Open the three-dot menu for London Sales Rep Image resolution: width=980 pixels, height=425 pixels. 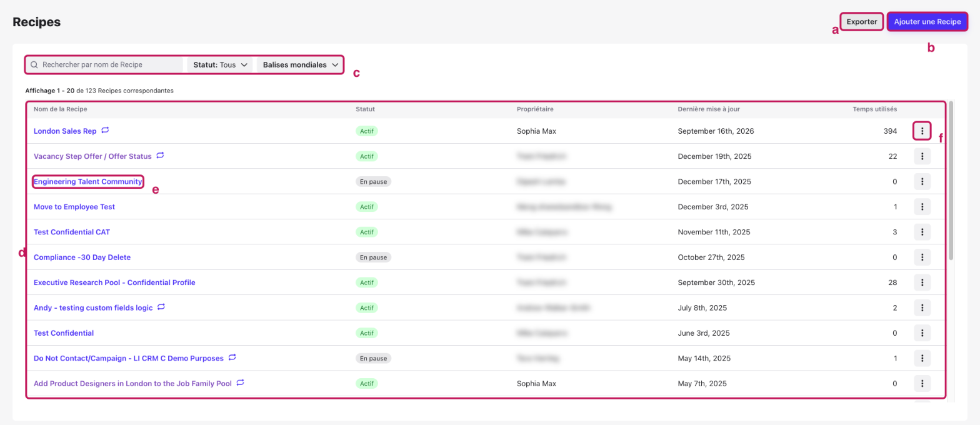pyautogui.click(x=922, y=131)
